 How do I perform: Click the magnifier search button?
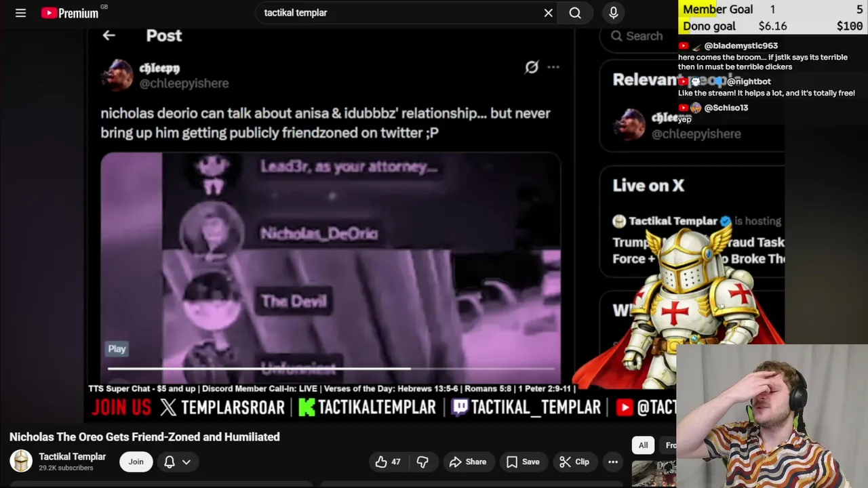pos(575,13)
